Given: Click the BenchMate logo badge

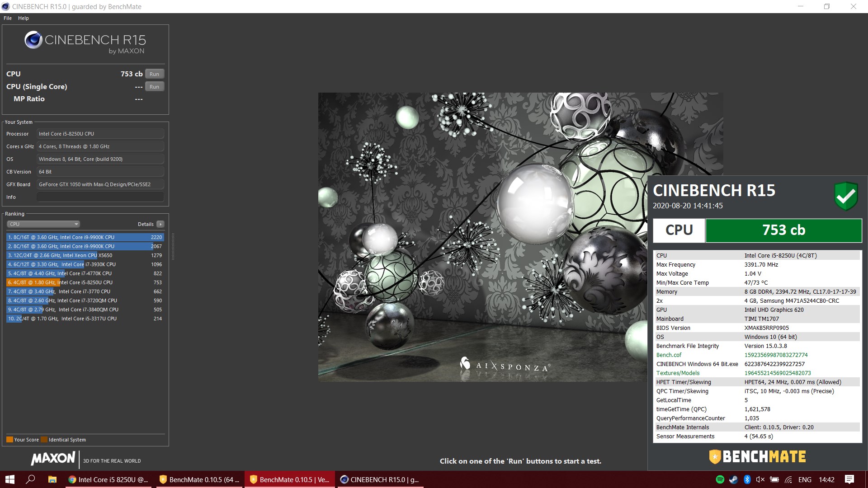Looking at the screenshot, I should click(x=757, y=457).
